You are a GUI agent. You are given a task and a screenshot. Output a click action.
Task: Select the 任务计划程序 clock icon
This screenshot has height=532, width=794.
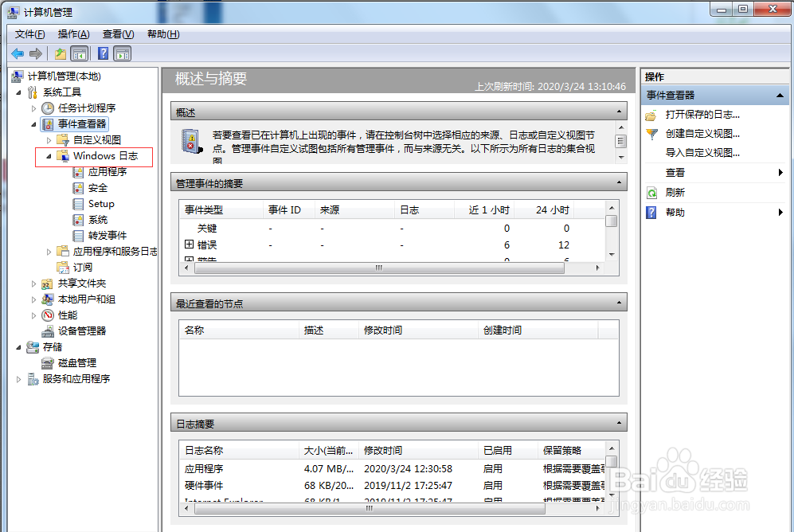point(48,108)
